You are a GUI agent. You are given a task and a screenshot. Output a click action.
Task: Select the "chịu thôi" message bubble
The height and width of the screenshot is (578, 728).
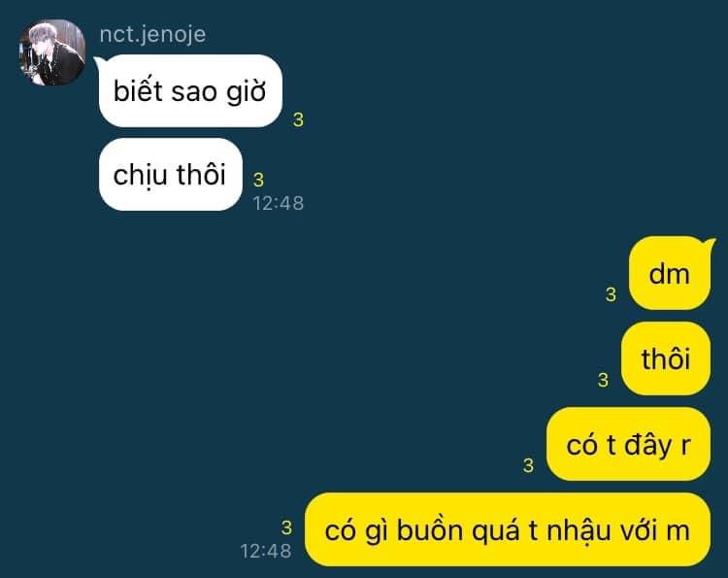(171, 174)
